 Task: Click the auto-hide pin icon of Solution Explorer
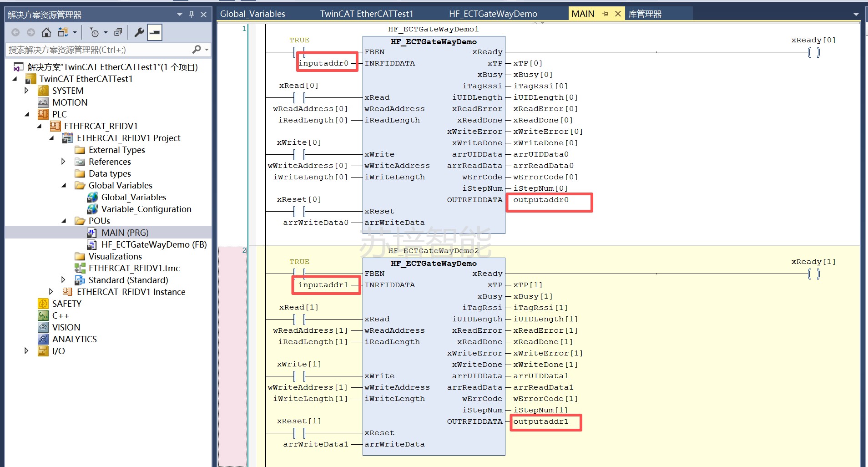[192, 15]
